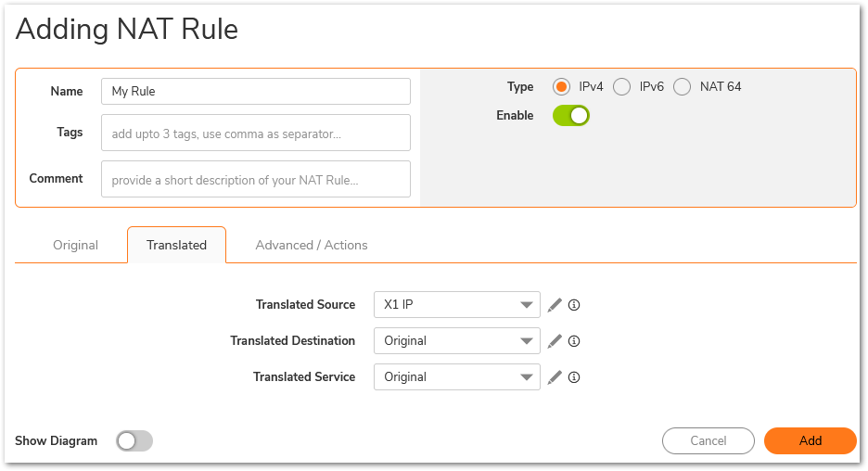Viewport: 868px width, 471px height.
Task: Cancel adding the NAT rule
Action: click(708, 441)
